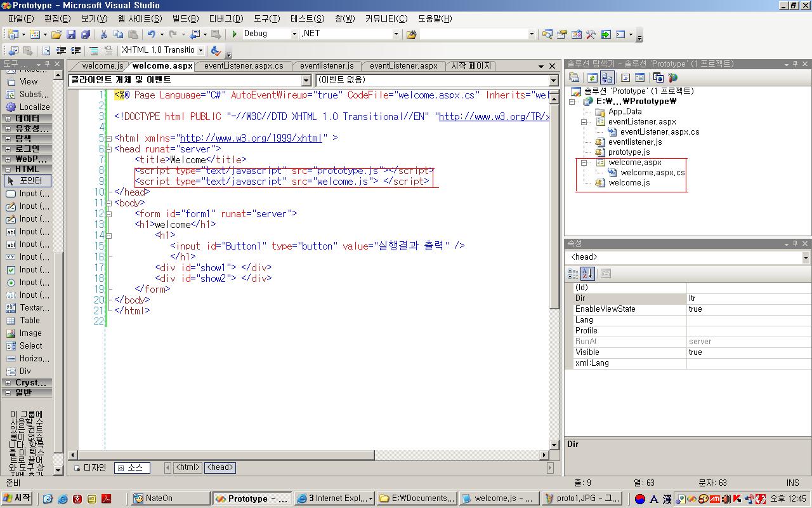
Task: Click the editor horizontal scrollbar thumb
Action: [226, 455]
